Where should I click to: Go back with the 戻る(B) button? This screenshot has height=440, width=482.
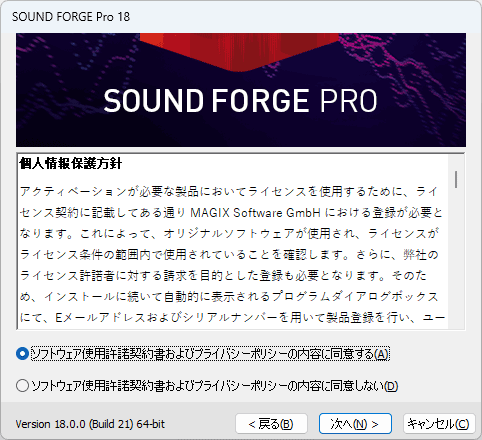pyautogui.click(x=271, y=424)
